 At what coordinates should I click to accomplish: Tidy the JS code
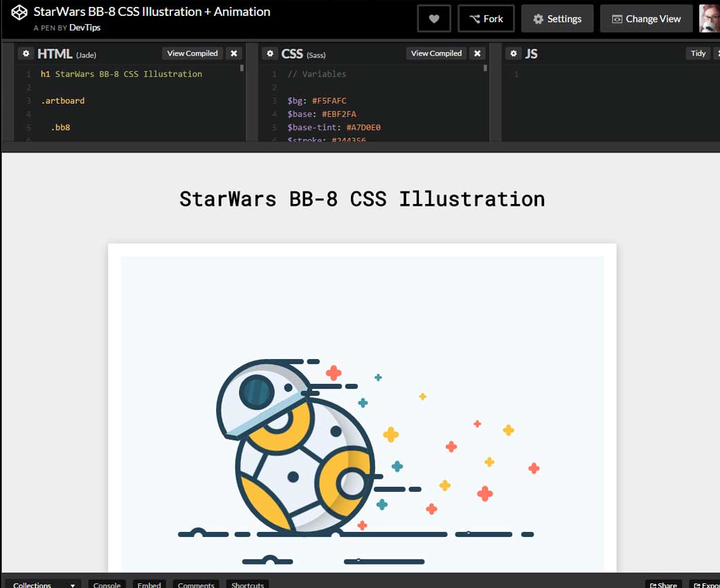pyautogui.click(x=698, y=53)
